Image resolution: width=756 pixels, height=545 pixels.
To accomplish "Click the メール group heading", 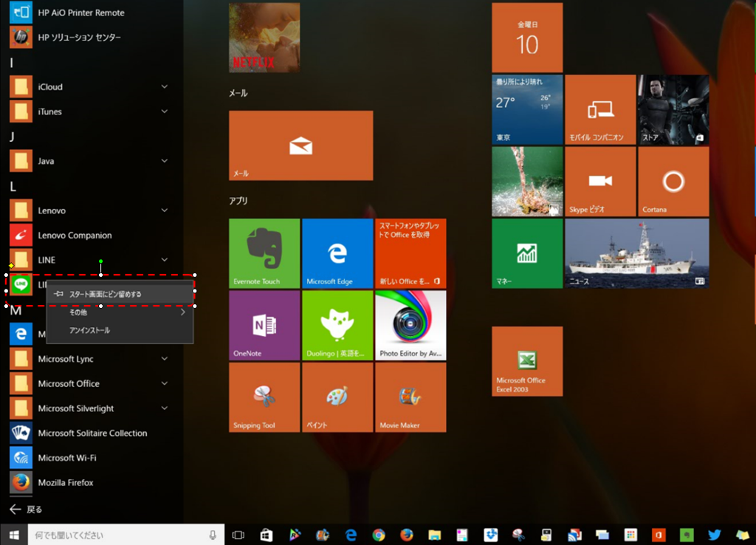I will 238,93.
